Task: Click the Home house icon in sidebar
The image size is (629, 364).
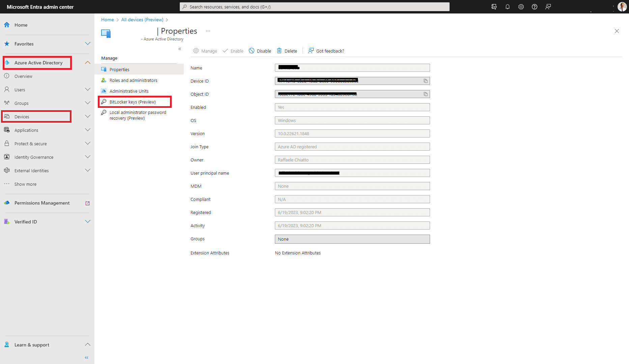Action: coord(7,25)
